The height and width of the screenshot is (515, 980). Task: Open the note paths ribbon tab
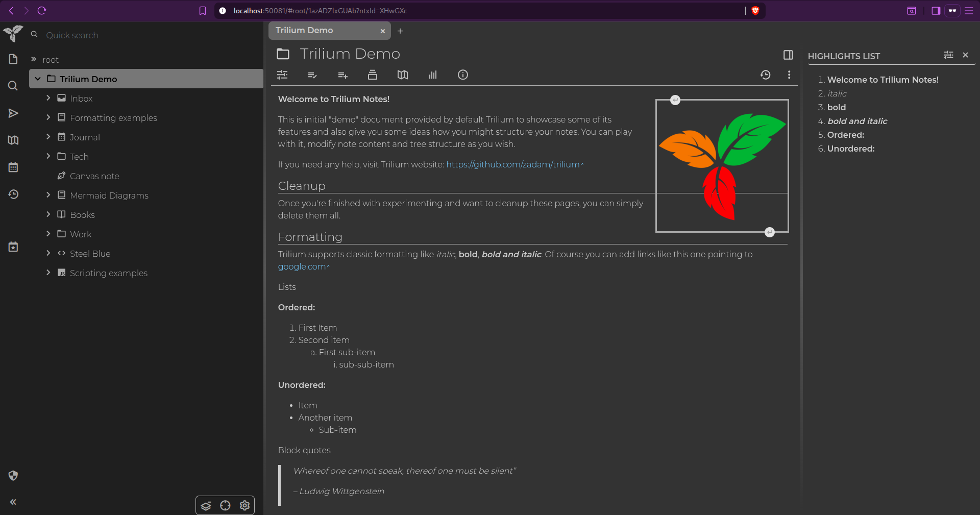[x=373, y=75]
